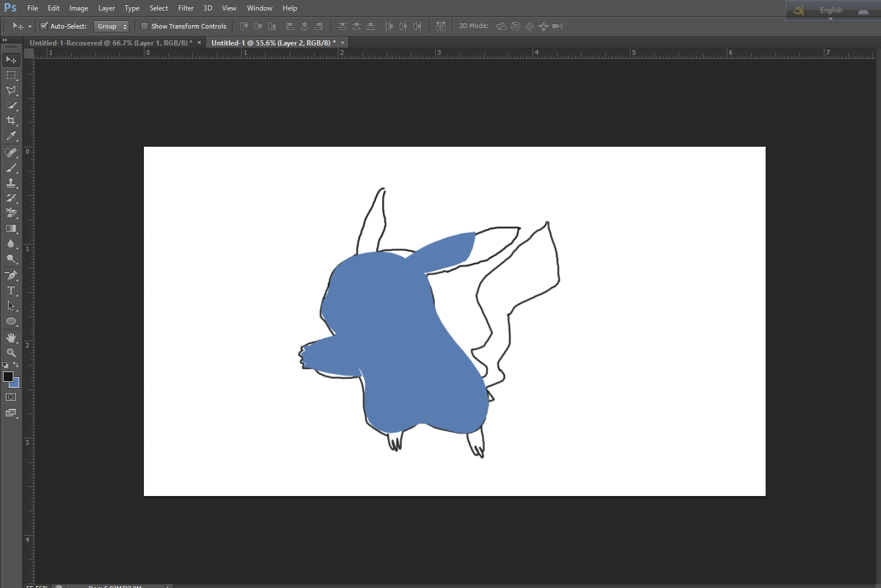Click the black foreground color swatch

click(8, 377)
